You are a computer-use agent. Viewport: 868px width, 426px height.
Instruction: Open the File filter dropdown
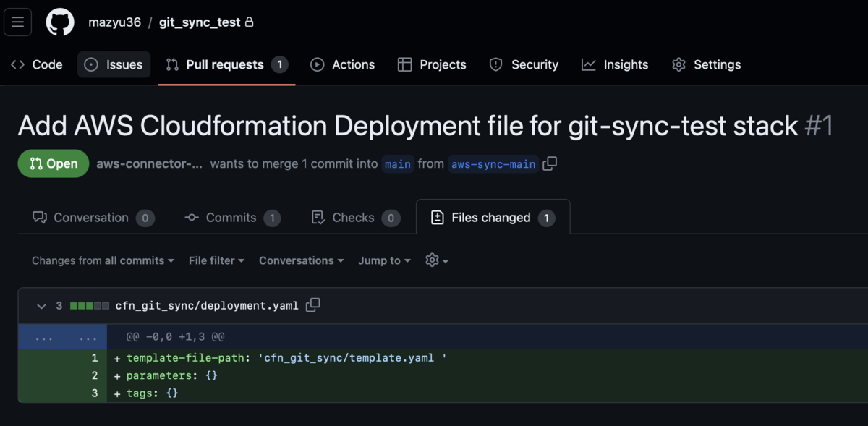[216, 260]
